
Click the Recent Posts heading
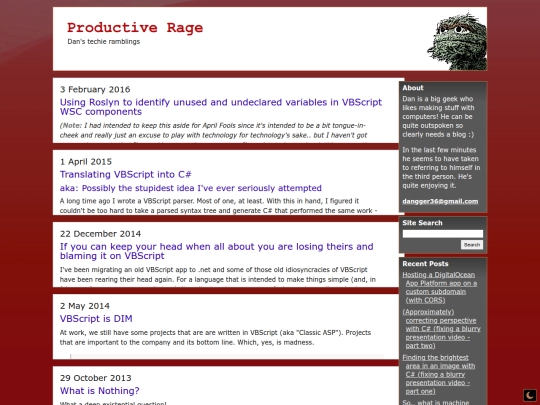tap(425, 264)
